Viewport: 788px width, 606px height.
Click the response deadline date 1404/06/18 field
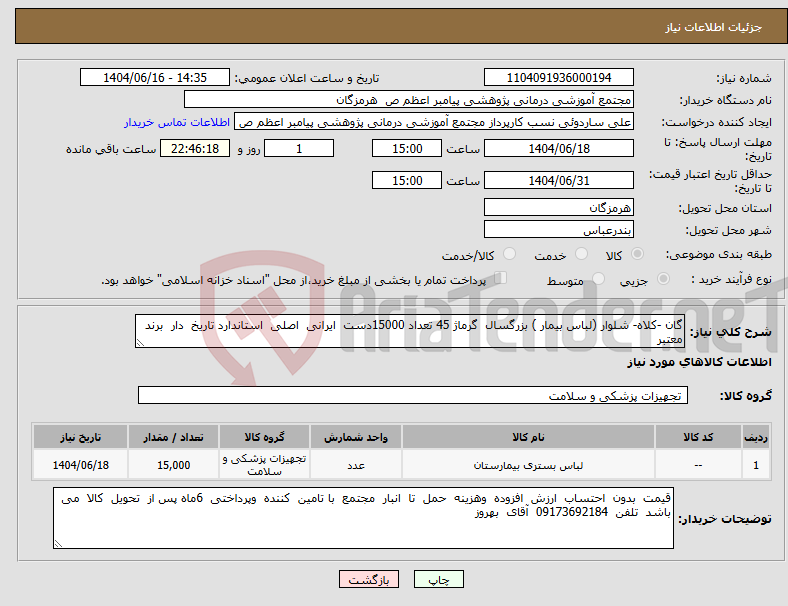tap(558, 148)
